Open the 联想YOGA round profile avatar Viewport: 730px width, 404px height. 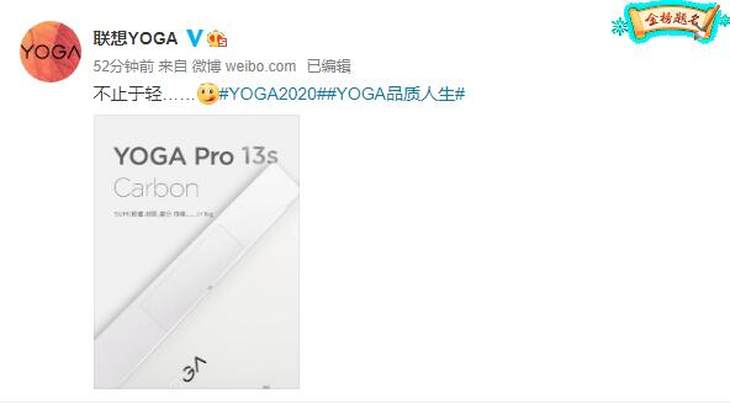point(50,51)
